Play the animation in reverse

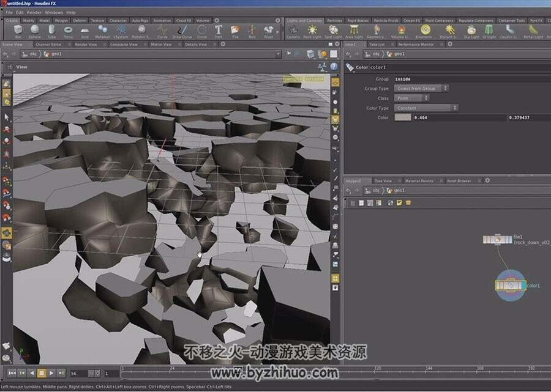pos(32,373)
